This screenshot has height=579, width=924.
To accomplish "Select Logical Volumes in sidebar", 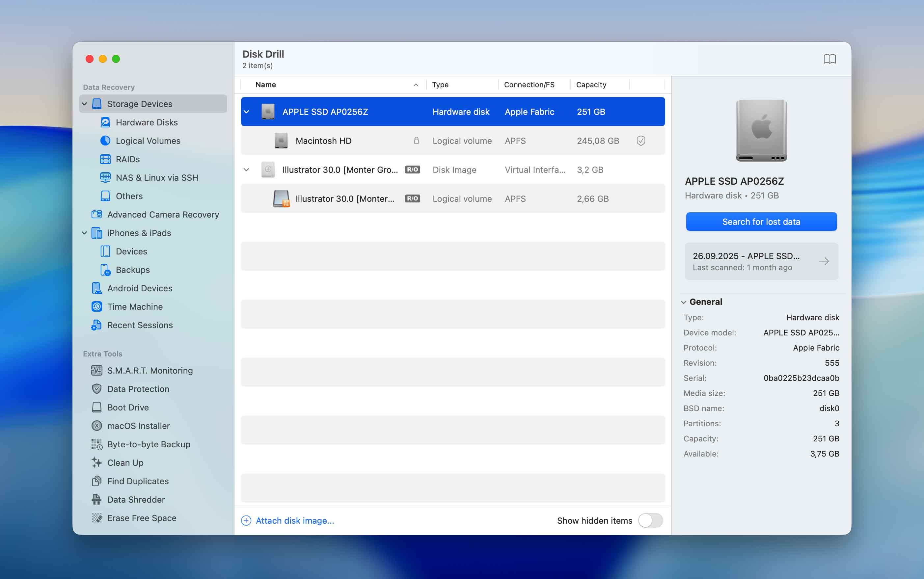I will coord(148,141).
